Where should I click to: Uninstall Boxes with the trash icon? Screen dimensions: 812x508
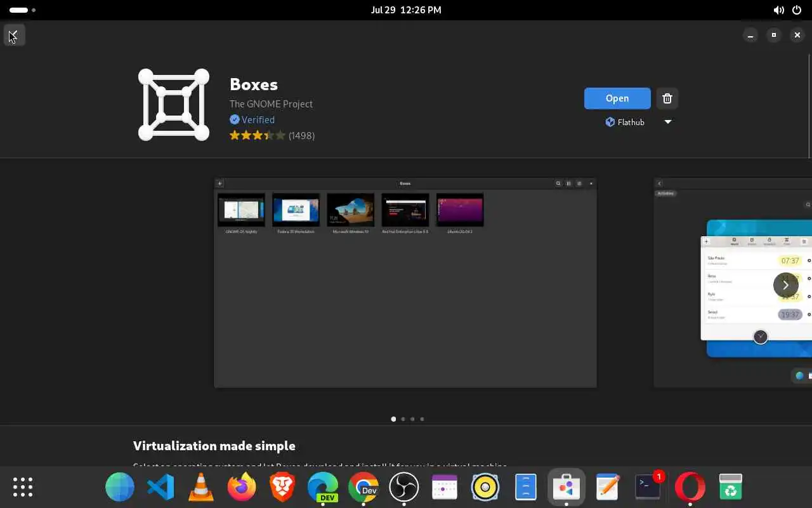(x=667, y=98)
